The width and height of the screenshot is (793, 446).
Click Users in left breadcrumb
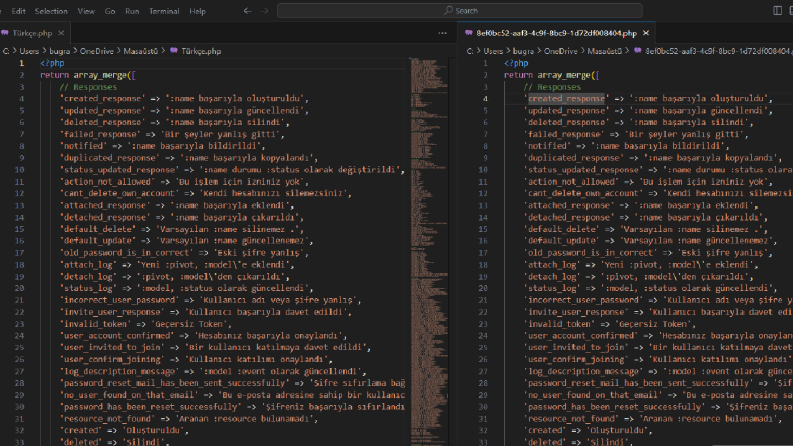coord(29,51)
